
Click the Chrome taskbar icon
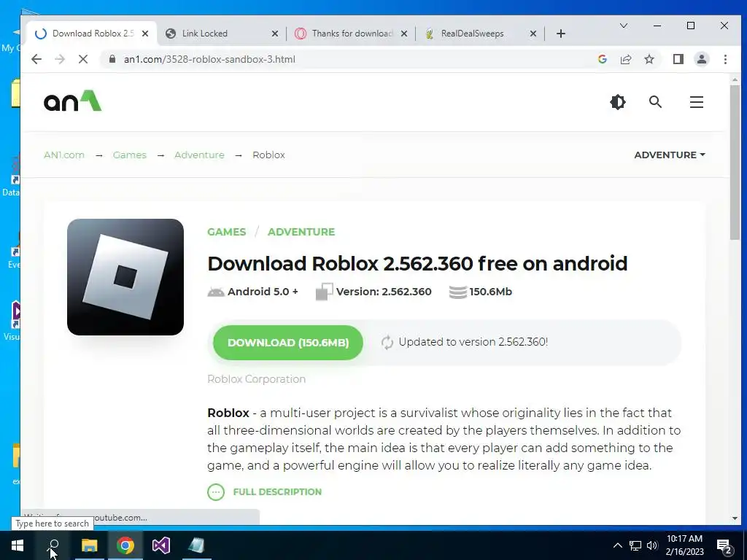(125, 545)
